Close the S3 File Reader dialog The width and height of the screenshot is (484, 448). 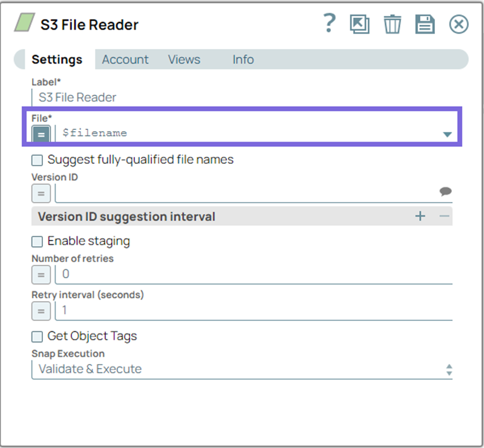tap(459, 24)
